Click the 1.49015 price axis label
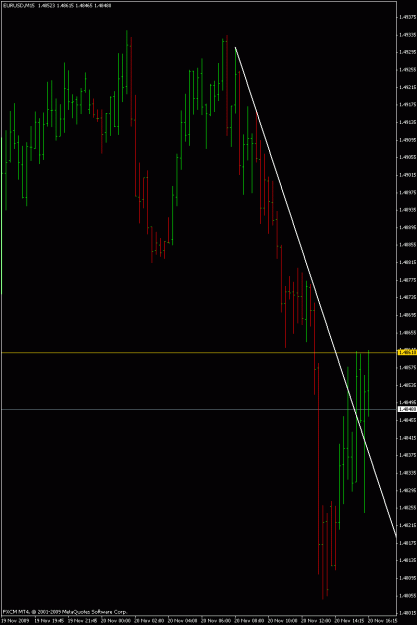The image size is (417, 625). (x=407, y=175)
